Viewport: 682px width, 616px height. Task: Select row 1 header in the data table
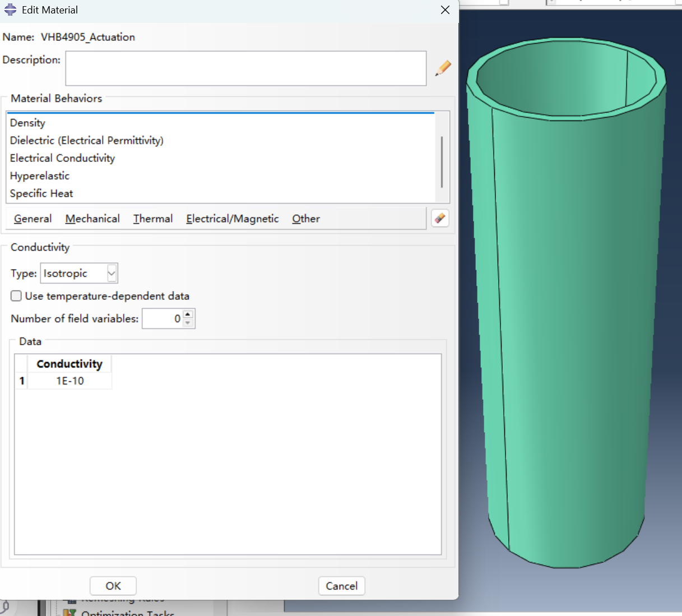[x=21, y=381]
